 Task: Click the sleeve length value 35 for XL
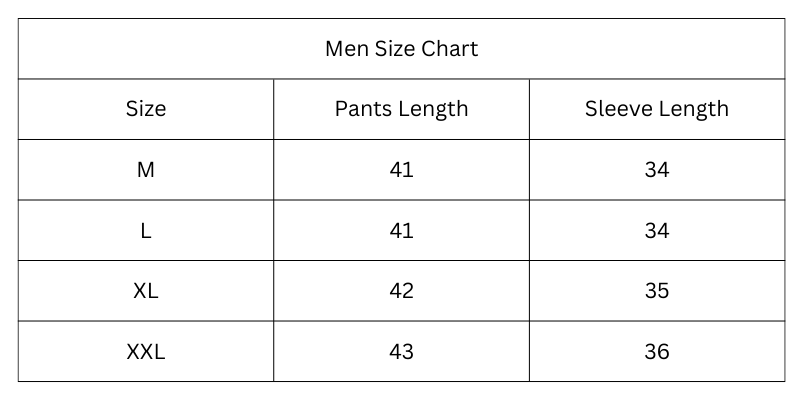pos(657,291)
